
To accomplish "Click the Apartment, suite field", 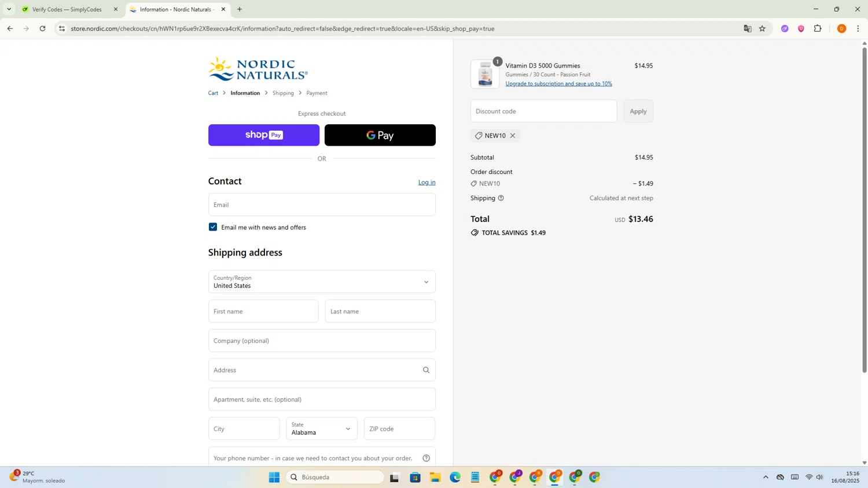I will (x=322, y=400).
